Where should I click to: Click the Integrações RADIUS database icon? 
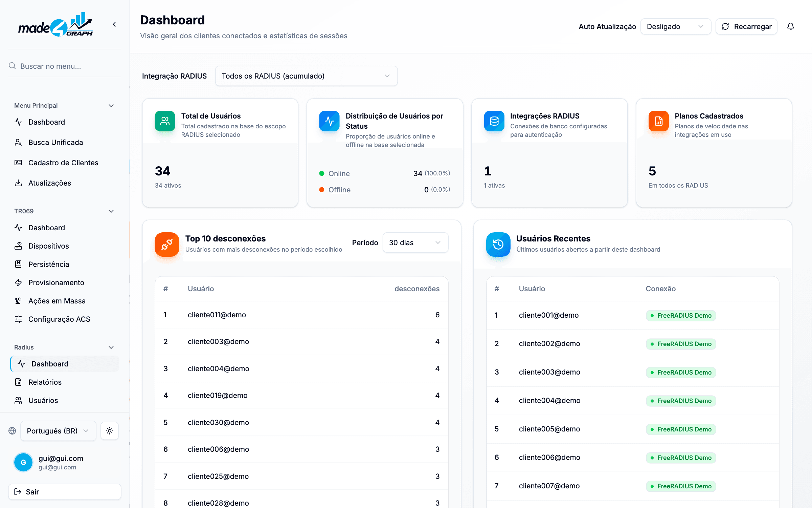(494, 121)
